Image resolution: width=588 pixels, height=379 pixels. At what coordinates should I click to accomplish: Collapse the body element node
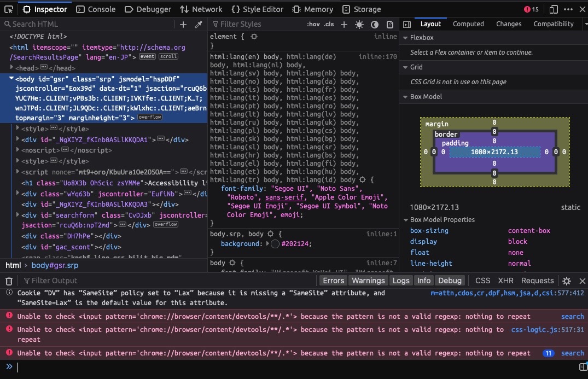click(11, 78)
